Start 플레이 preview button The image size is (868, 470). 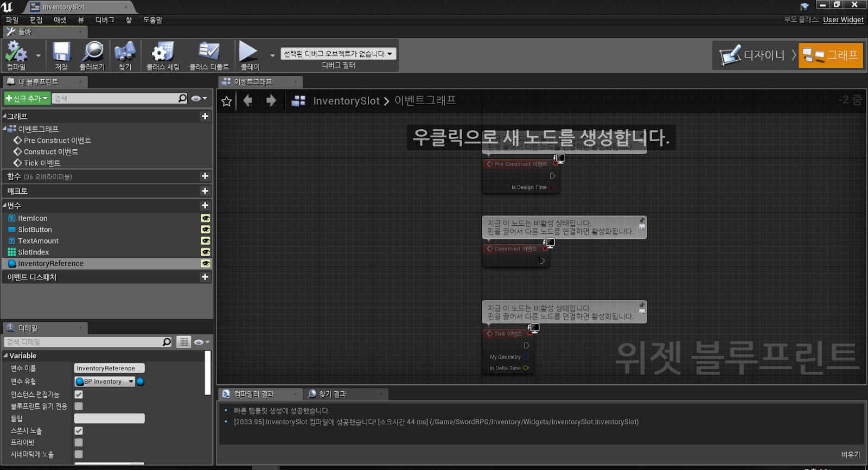[250, 55]
